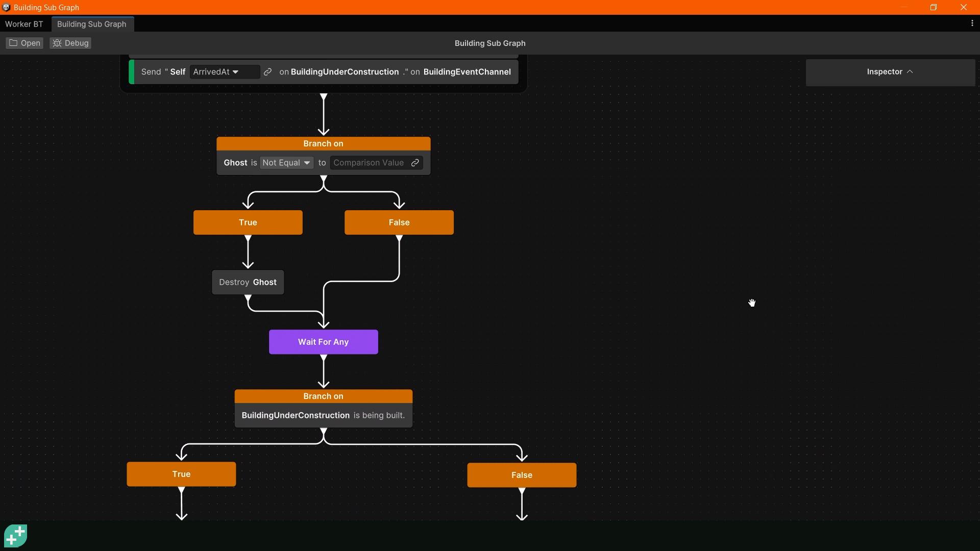Screen dimensions: 980x551
Task: Click the link icon inside Comparison Value field
Action: 414,162
